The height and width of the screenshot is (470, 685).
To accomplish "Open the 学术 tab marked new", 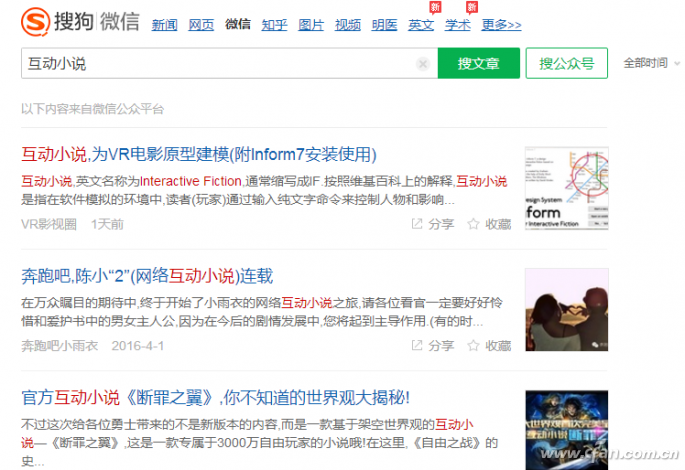I will [x=458, y=24].
